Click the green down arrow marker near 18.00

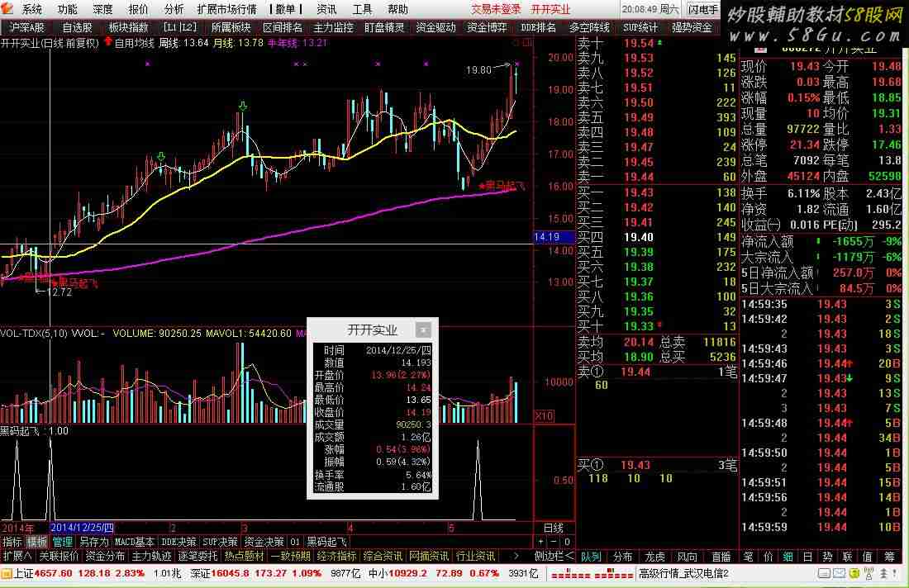tap(243, 106)
